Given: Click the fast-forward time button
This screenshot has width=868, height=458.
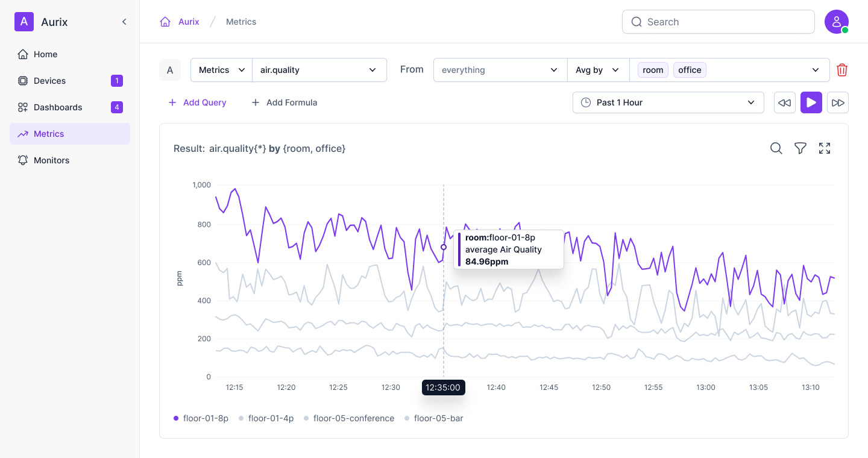Looking at the screenshot, I should [838, 102].
